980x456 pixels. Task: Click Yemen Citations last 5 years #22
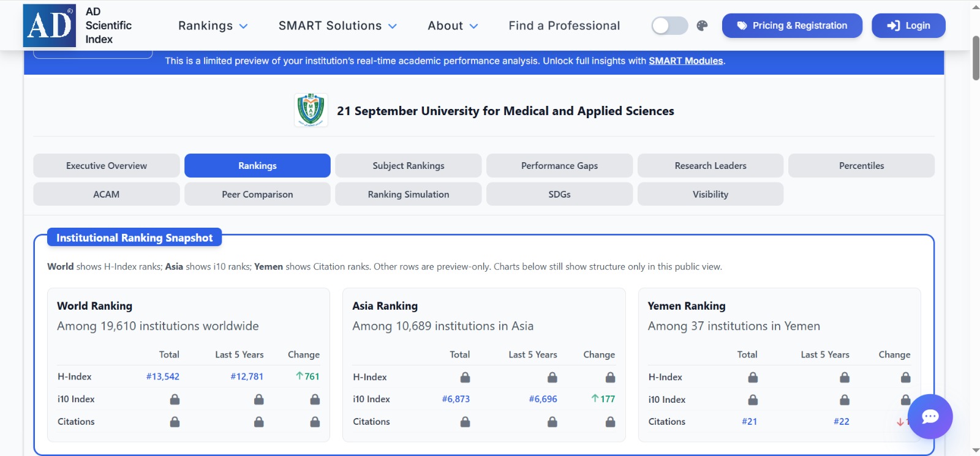click(842, 422)
